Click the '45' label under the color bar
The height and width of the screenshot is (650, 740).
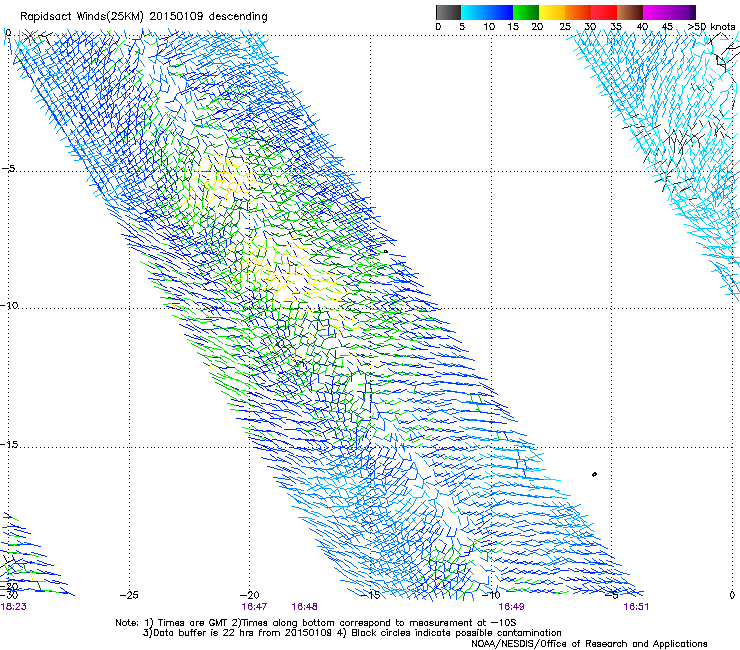pos(667,27)
